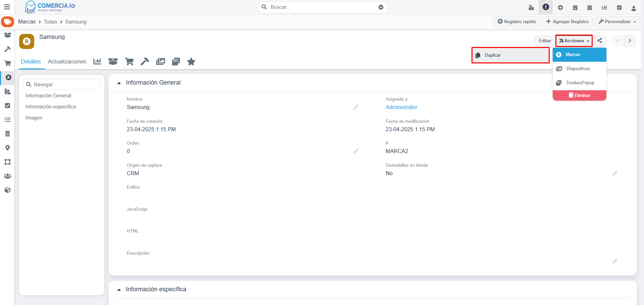
Task: Open the chart tab icon beside Actualizaciones
Action: pos(97,61)
